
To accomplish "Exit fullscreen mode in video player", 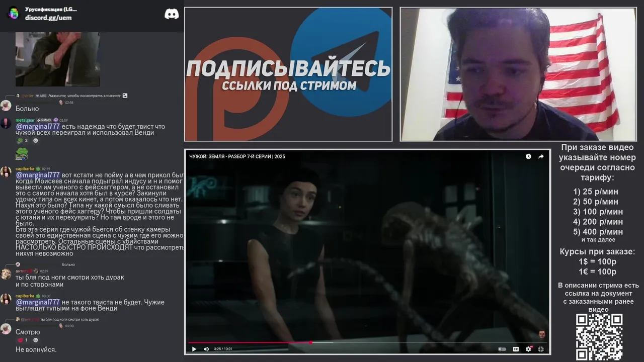I will pos(541,349).
